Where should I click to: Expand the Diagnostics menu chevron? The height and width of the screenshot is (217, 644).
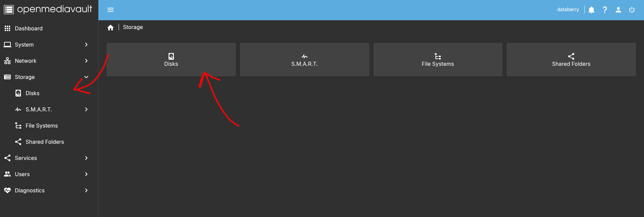[x=86, y=190]
